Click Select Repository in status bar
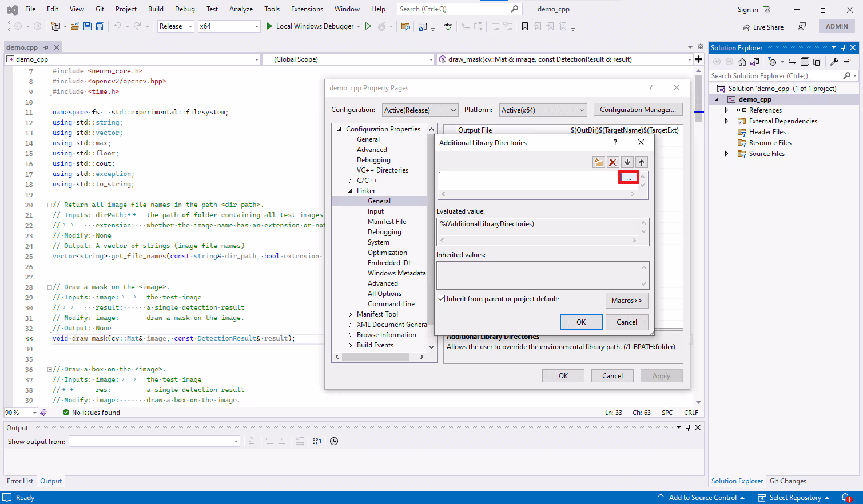 point(794,498)
